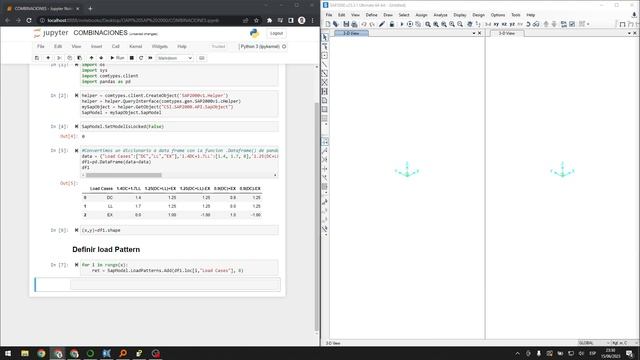
Task: Open the SAP2000 display options dropdown arrow
Action: pyautogui.click(x=588, y=24)
